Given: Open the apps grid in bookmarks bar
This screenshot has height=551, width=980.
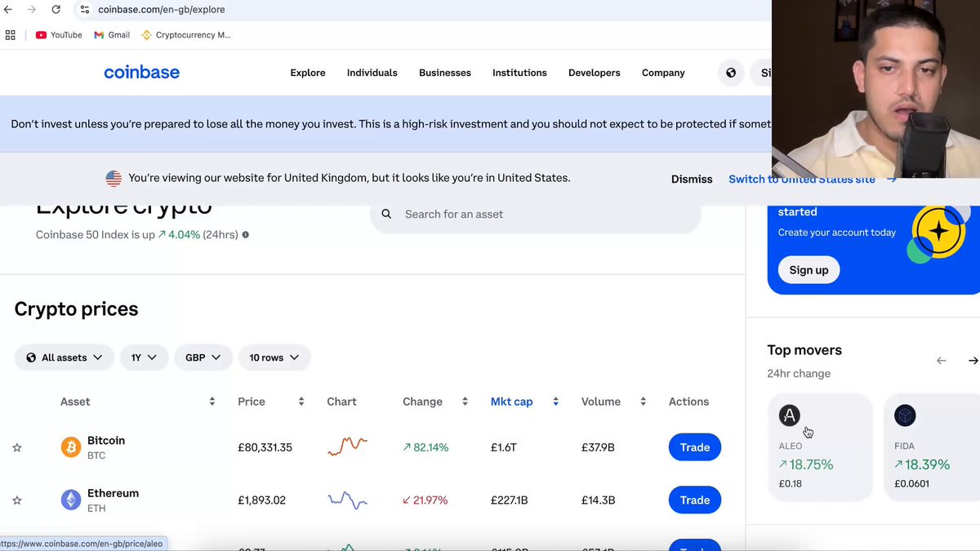Looking at the screenshot, I should point(11,35).
